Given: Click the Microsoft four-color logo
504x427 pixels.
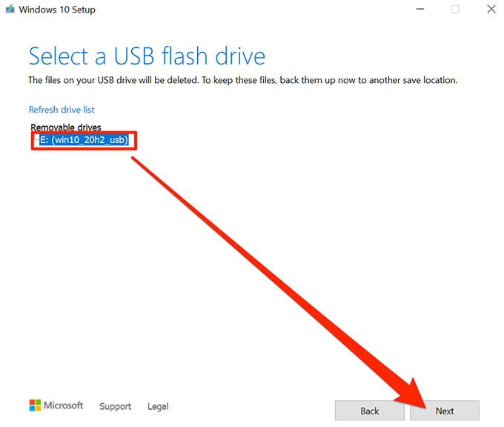Looking at the screenshot, I should [x=35, y=406].
